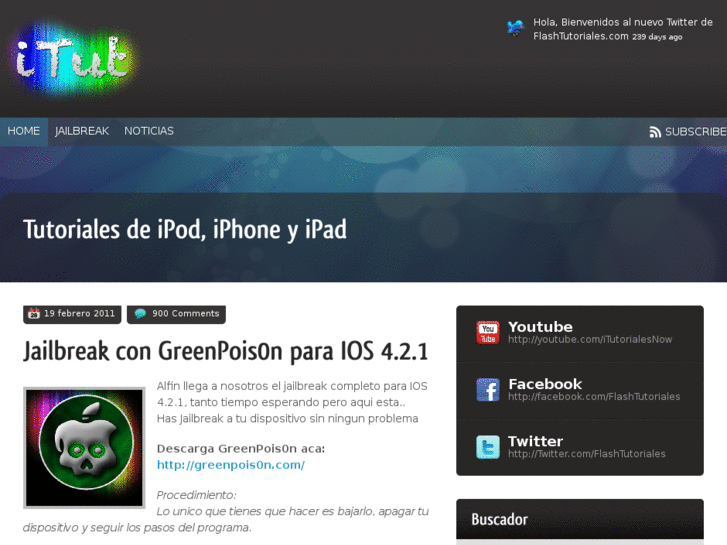
Task: Click the FlashTutoriales.com tweet text
Action: 623,29
